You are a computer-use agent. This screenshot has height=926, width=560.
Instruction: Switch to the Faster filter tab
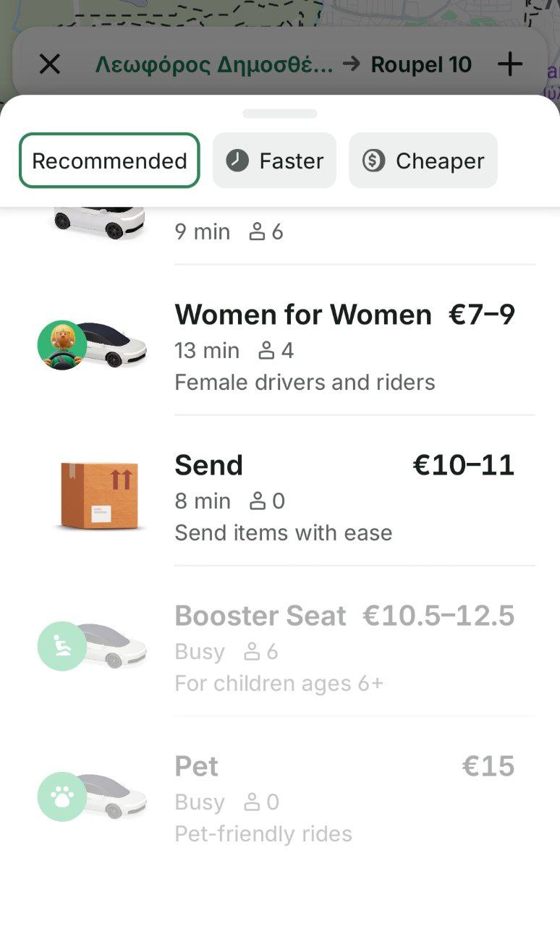click(274, 161)
